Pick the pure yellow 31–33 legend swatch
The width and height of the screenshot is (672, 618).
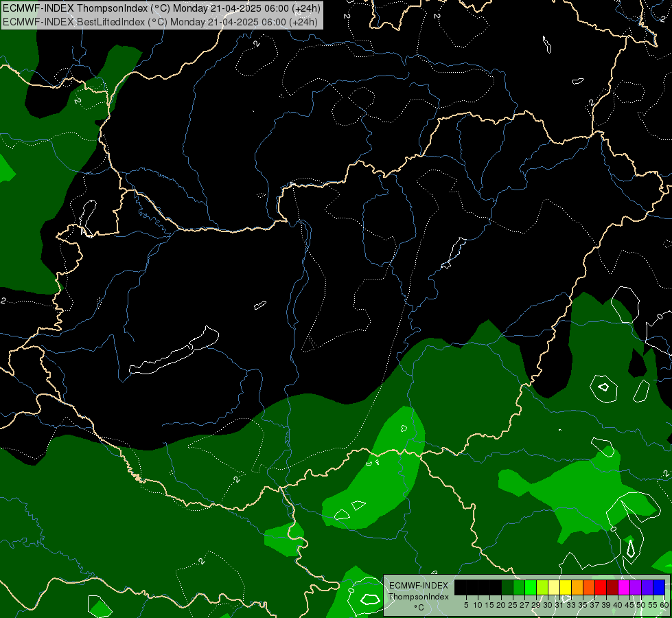(x=566, y=588)
